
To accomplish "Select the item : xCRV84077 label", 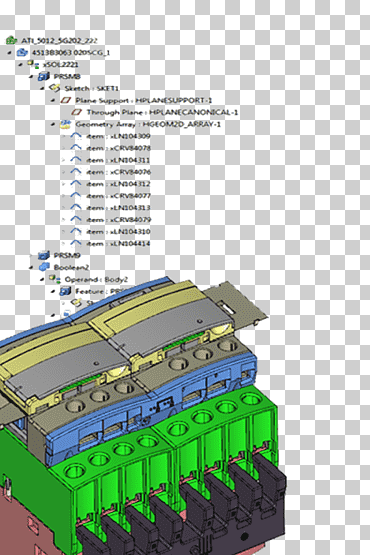I will click(118, 196).
